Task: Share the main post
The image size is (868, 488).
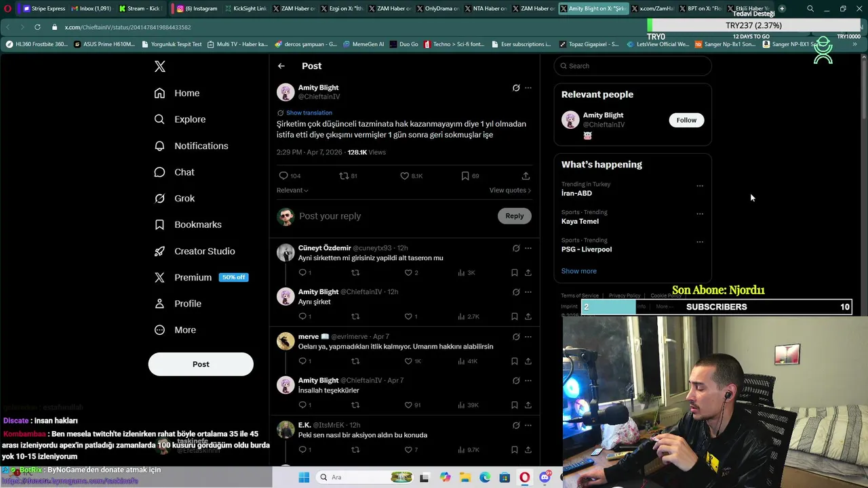Action: (x=526, y=176)
